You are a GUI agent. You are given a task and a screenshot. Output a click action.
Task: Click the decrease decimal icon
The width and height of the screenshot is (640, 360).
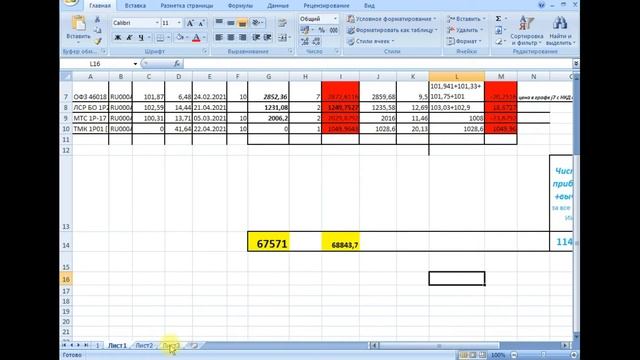316,41
